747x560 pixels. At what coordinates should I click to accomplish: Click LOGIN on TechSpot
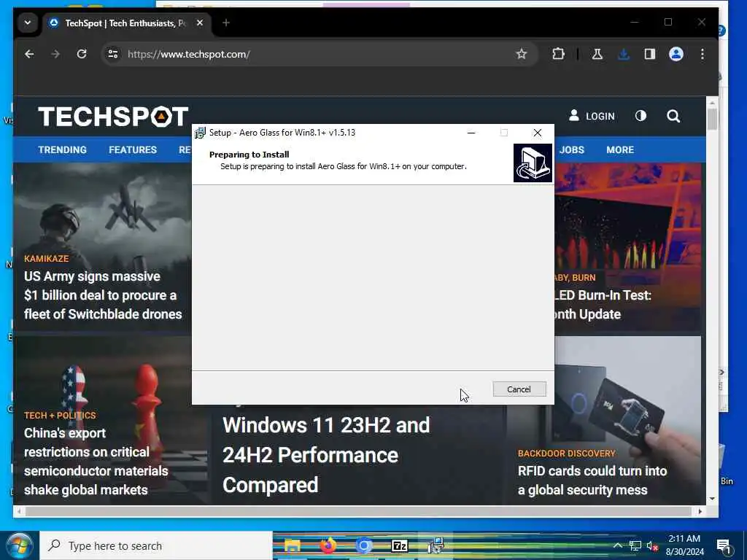tap(592, 116)
